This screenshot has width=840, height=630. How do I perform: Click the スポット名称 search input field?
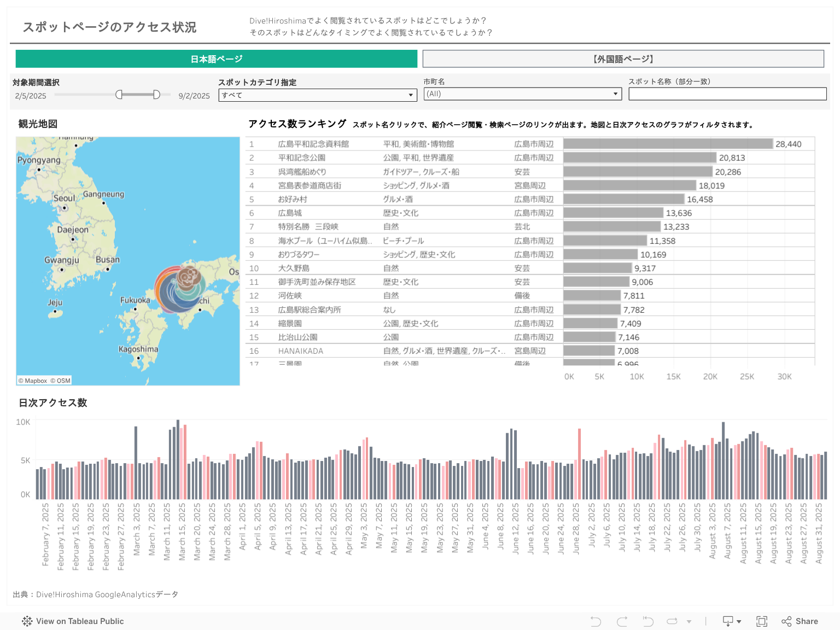(727, 94)
